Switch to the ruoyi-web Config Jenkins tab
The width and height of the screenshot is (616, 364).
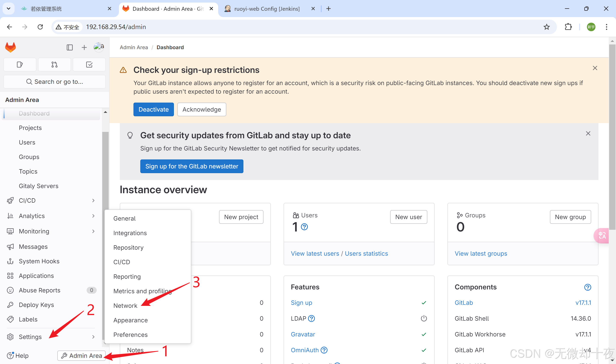[x=267, y=9]
